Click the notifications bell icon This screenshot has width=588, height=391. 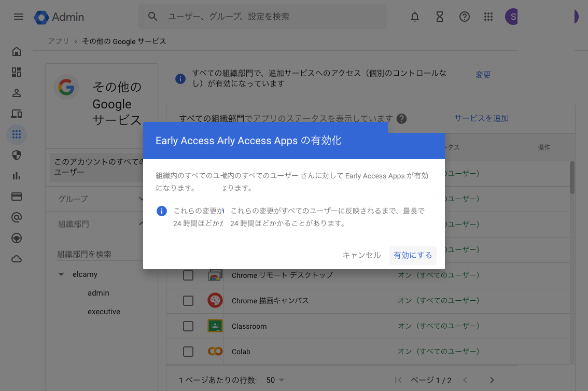(415, 17)
